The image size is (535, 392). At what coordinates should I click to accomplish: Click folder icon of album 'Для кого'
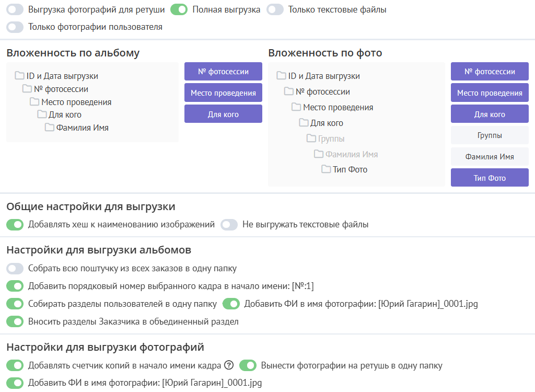coord(42,114)
